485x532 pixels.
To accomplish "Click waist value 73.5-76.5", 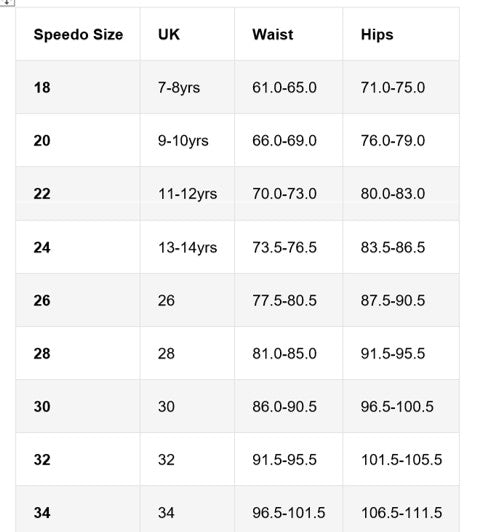I will [x=288, y=247].
